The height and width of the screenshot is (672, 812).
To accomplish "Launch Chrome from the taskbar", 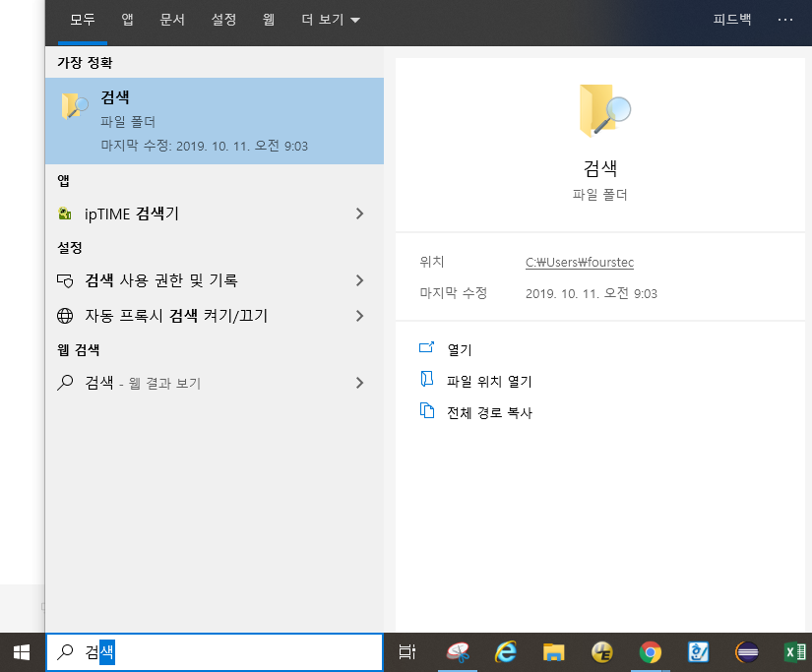I will pos(650,651).
